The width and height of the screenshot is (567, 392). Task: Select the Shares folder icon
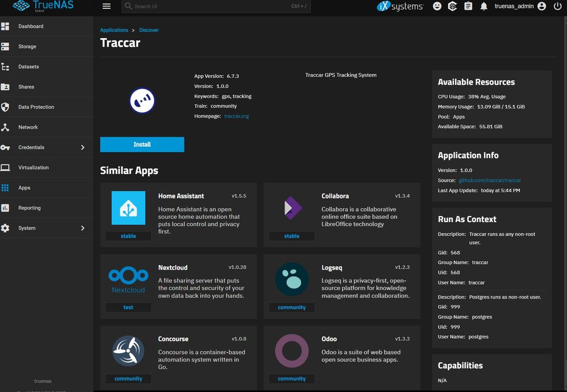[5, 87]
